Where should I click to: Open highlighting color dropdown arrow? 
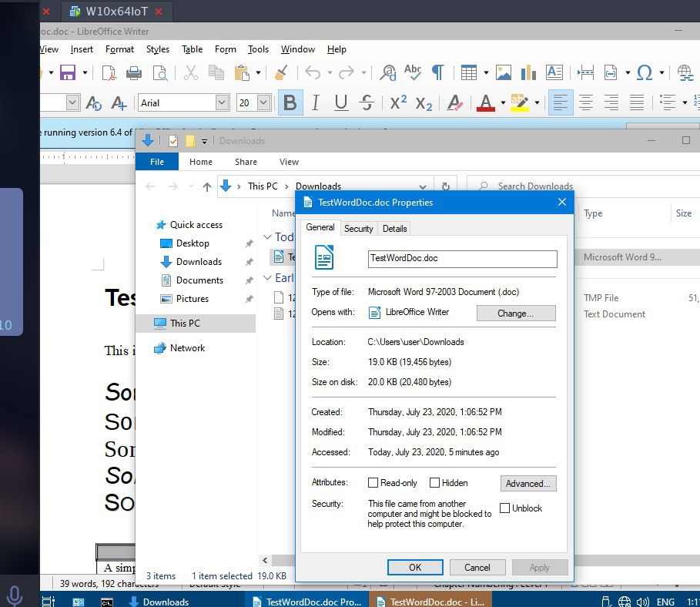tap(537, 103)
